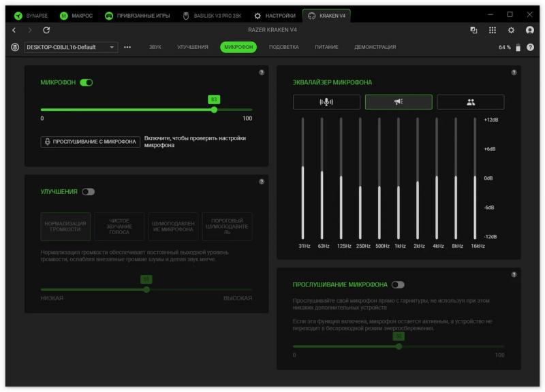The width and height of the screenshot is (545, 392).
Task: Click the 250Hz equalizer band slider
Action: click(x=360, y=178)
